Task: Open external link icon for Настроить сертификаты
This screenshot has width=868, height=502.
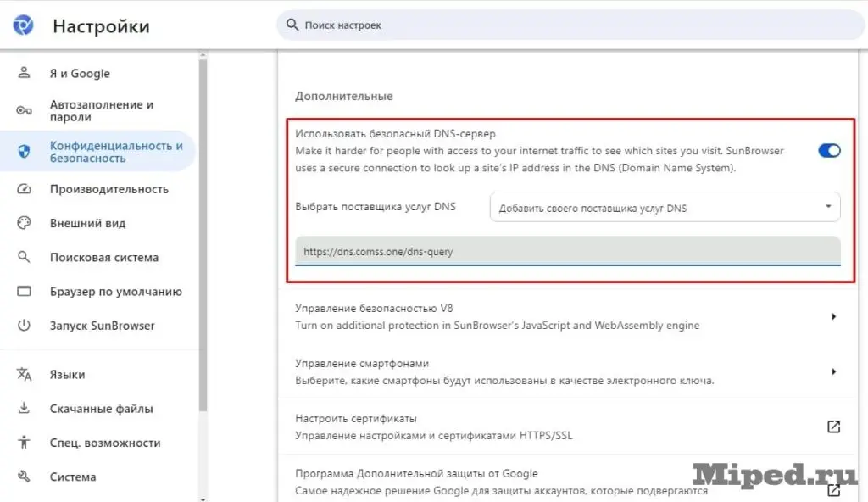Action: pos(833,427)
